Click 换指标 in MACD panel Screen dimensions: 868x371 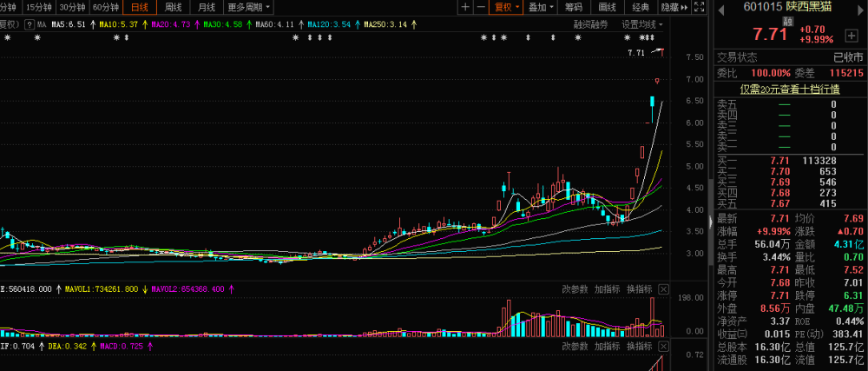(640, 347)
